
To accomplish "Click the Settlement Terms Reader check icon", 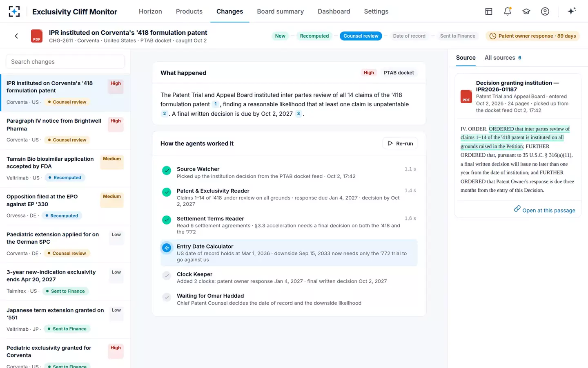I will (x=167, y=220).
